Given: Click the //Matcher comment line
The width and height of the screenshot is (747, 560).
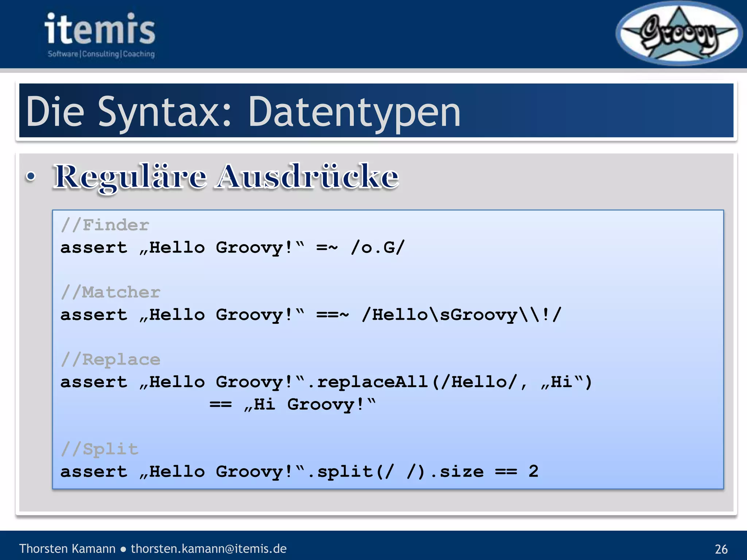Looking at the screenshot, I should point(111,292).
